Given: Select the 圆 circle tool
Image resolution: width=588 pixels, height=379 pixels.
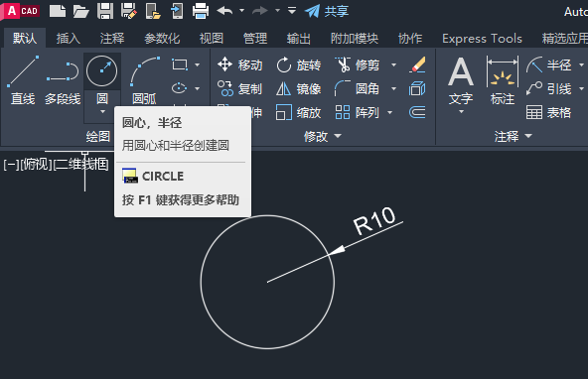Looking at the screenshot, I should (102, 71).
